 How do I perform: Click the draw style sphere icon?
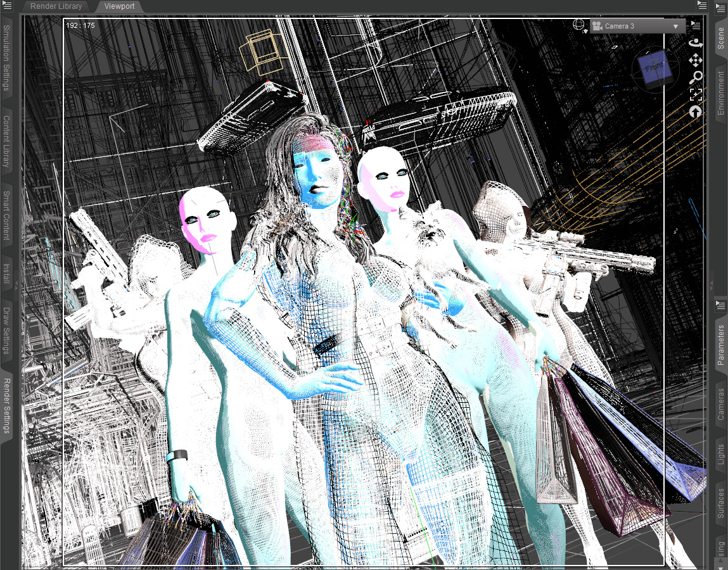tap(579, 25)
